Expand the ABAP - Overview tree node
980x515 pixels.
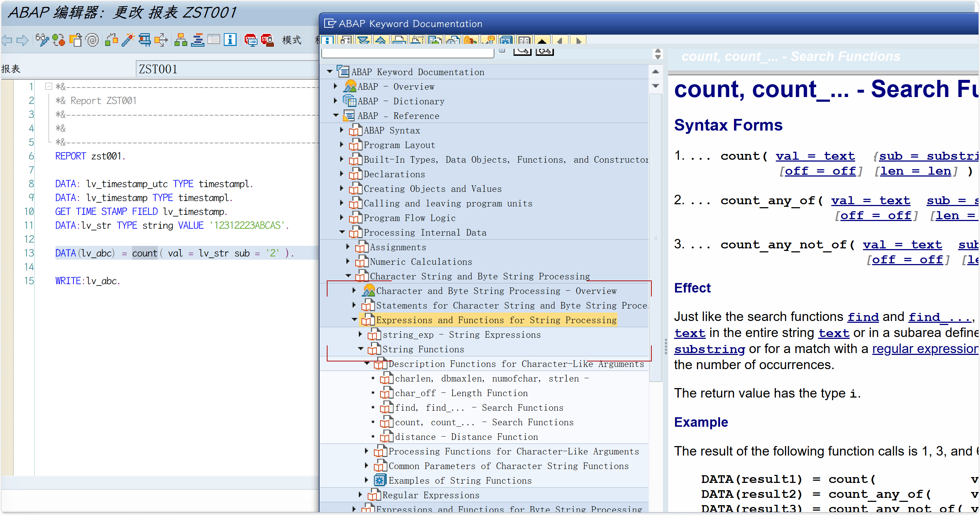(335, 87)
